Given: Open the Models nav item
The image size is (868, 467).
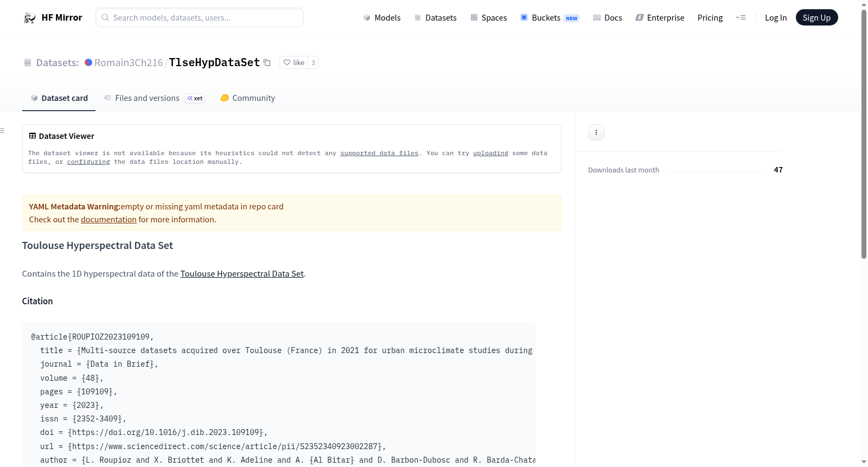Looking at the screenshot, I should [382, 17].
